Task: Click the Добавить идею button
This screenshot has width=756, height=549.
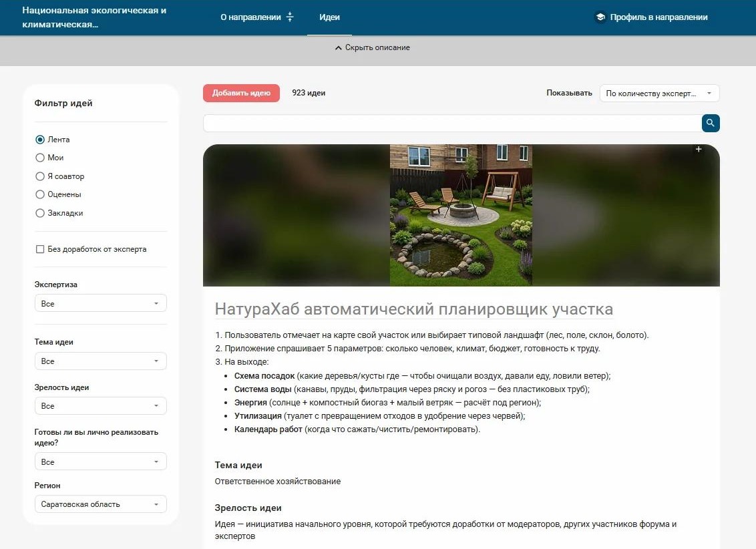Action: pyautogui.click(x=241, y=93)
